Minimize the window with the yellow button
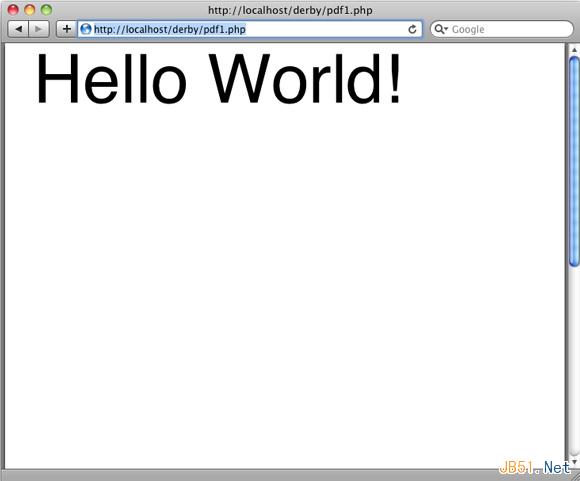Viewport: 580px width, 481px height. 30,10
